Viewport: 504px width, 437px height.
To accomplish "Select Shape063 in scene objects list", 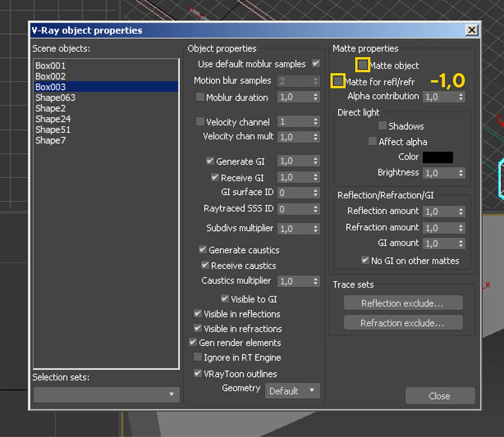I will [106, 97].
